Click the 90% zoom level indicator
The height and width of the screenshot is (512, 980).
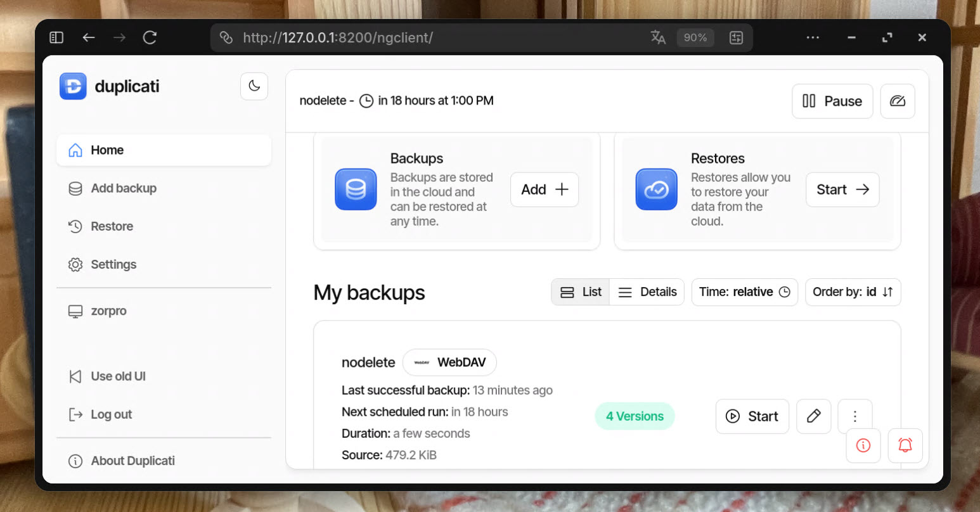(695, 37)
